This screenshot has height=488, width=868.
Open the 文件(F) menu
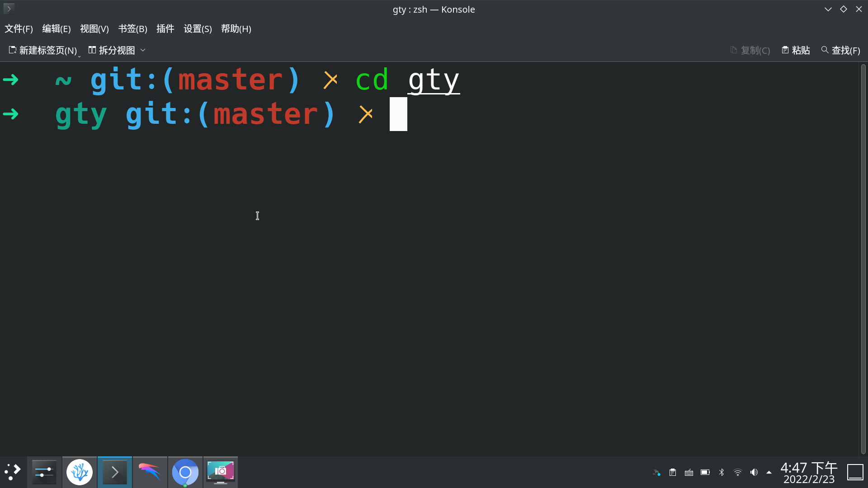coord(19,29)
